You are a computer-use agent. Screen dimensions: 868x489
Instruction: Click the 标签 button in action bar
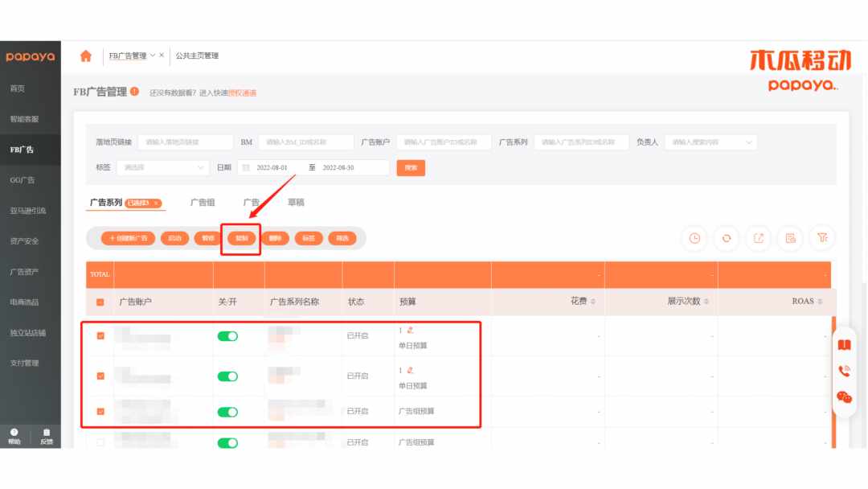(309, 238)
